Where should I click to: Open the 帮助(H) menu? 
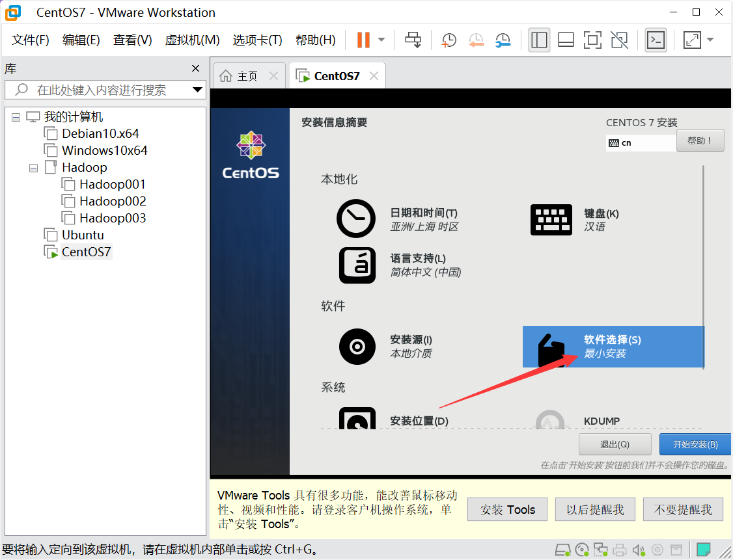[316, 40]
